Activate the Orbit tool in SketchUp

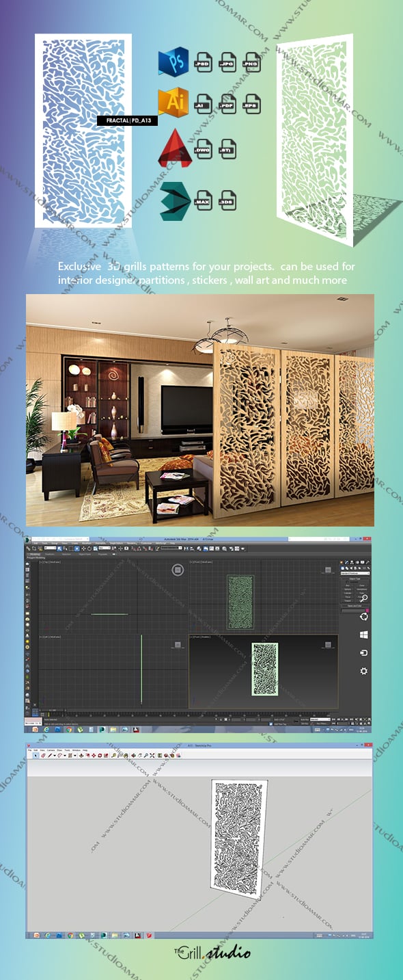[x=135, y=755]
